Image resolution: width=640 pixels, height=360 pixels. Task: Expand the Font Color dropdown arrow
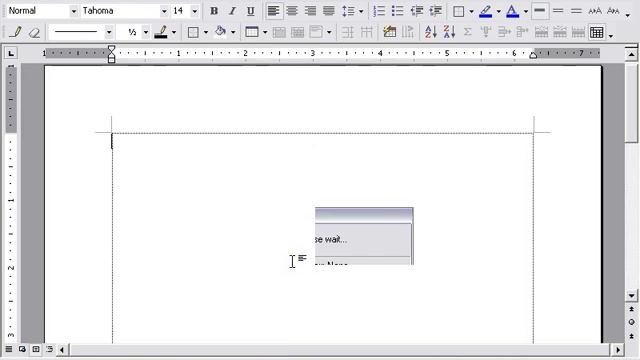pyautogui.click(x=526, y=11)
